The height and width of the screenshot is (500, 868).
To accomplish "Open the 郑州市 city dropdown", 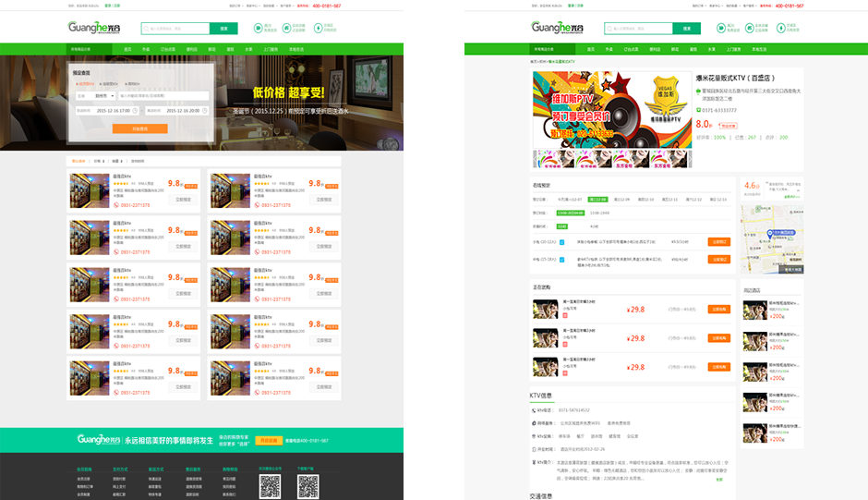I will (x=103, y=96).
